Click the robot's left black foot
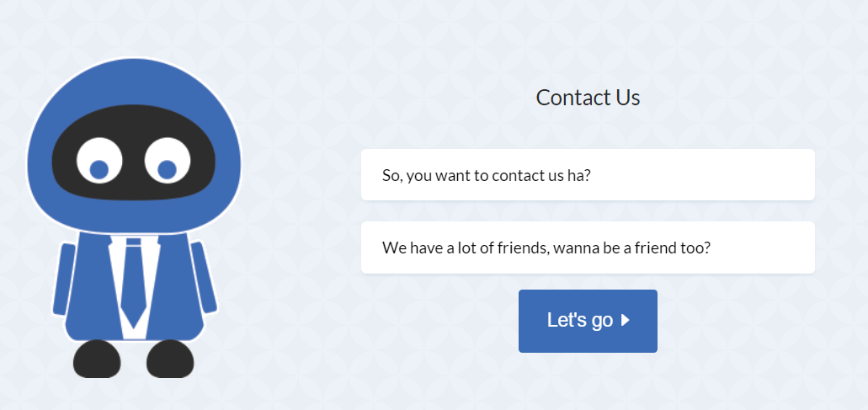This screenshot has height=410, width=868. [x=97, y=359]
